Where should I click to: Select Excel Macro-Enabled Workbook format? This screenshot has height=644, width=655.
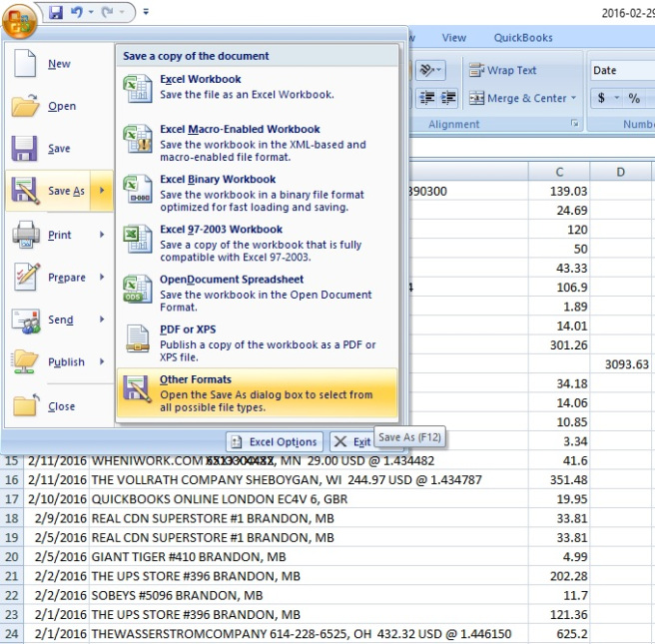tap(257, 143)
